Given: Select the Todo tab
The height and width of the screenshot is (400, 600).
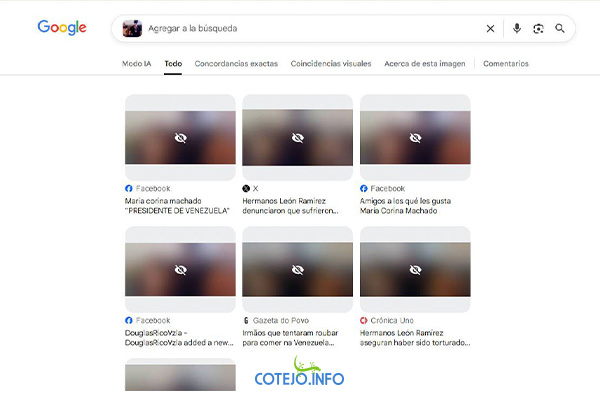Looking at the screenshot, I should [x=173, y=64].
